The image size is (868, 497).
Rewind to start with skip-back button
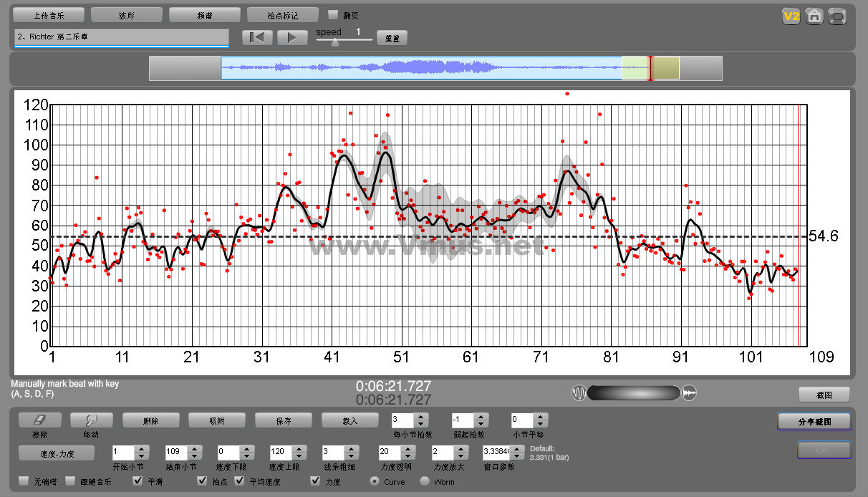point(258,38)
